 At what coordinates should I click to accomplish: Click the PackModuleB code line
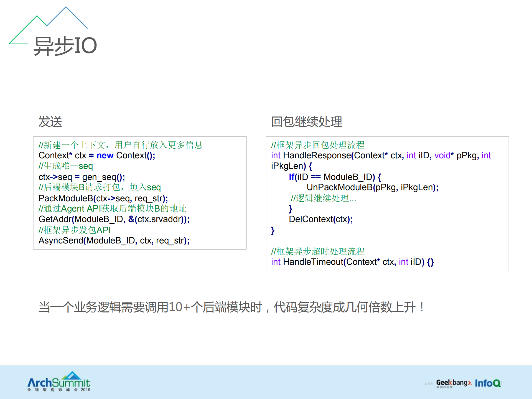[103, 198]
